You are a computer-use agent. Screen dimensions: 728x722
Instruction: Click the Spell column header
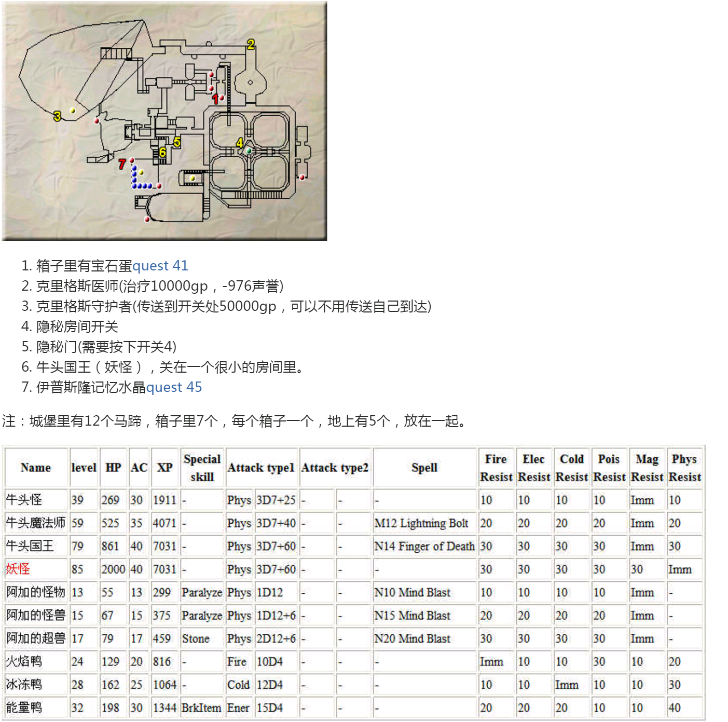tap(424, 468)
